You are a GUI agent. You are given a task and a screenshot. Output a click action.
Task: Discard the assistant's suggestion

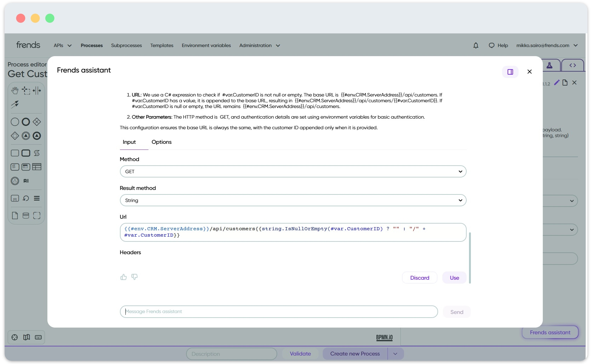point(419,278)
